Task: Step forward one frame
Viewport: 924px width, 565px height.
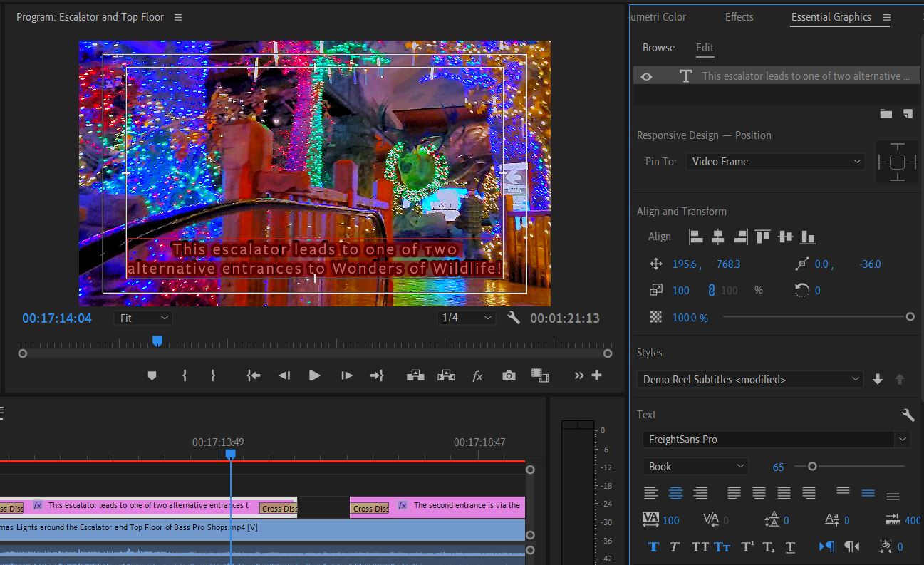Action: [347, 375]
